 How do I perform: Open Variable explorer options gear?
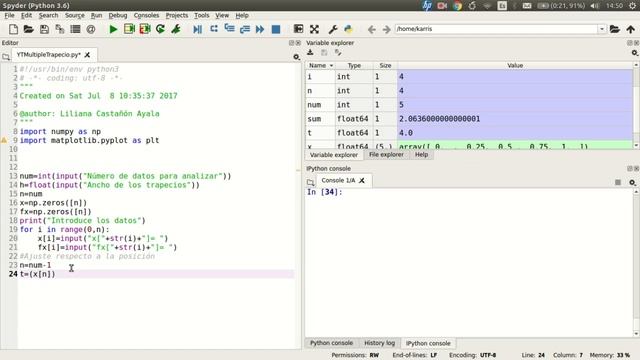(635, 53)
